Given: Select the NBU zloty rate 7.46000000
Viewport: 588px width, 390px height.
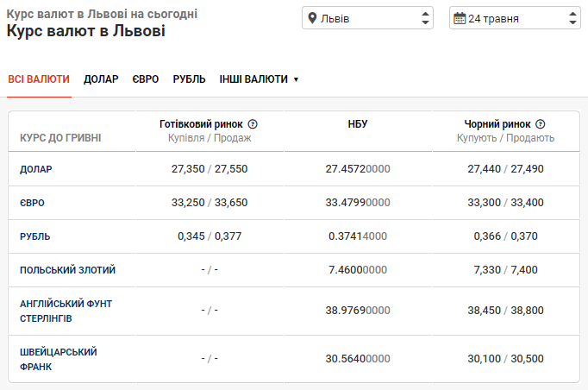Looking at the screenshot, I should click(358, 269).
